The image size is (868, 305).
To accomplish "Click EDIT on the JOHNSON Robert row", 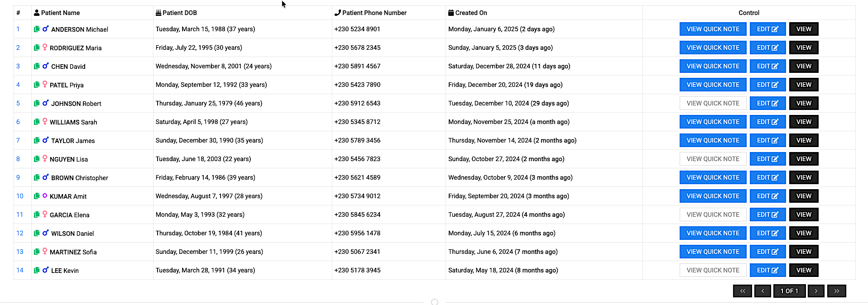I will (x=767, y=103).
